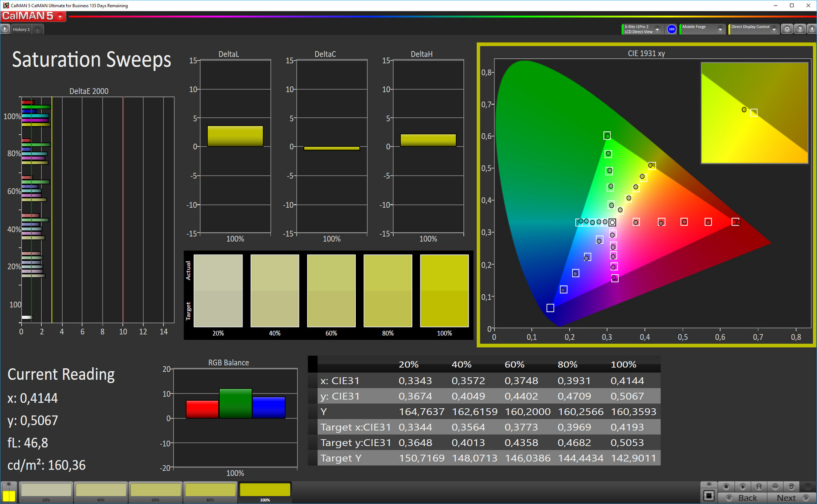Click the refresh/loop readings icon
The image size is (817, 504).
point(791,487)
